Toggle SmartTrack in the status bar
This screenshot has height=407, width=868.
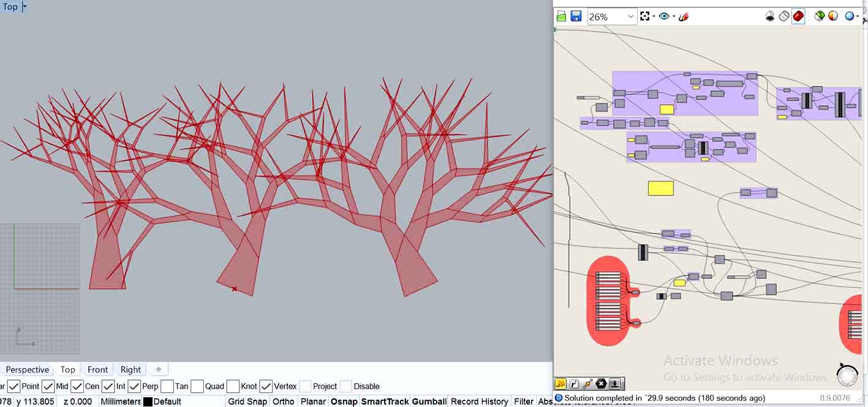pyautogui.click(x=385, y=401)
